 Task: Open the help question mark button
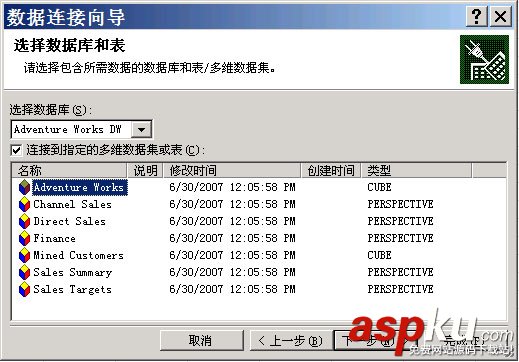coord(476,16)
